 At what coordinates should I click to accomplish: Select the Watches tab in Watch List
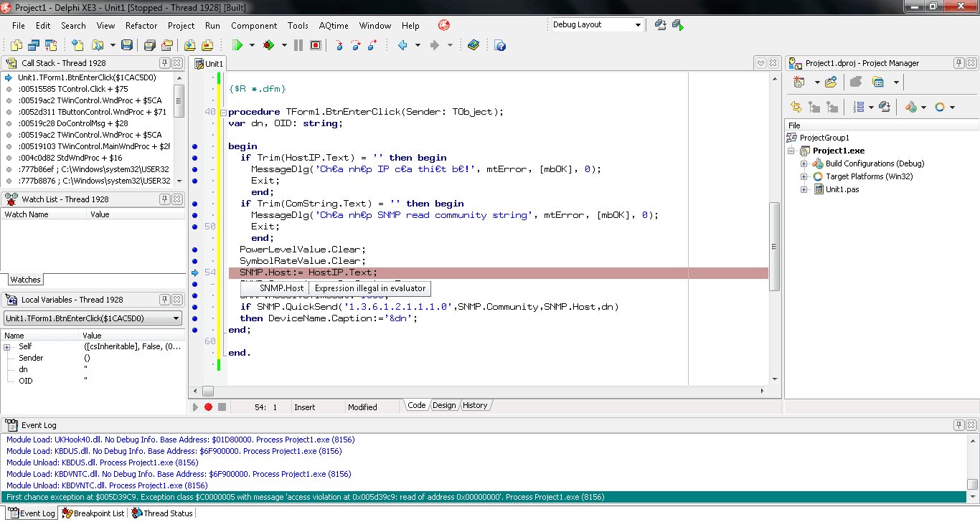point(26,280)
